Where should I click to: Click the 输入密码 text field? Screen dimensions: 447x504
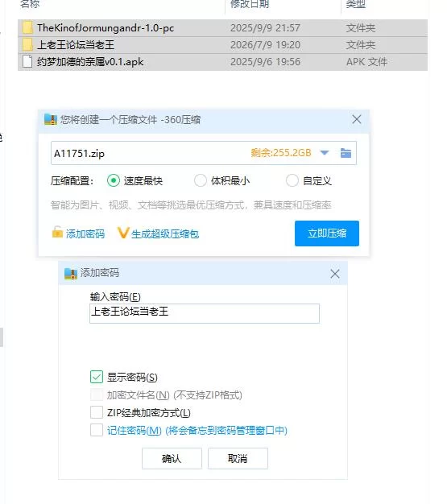[x=205, y=313]
